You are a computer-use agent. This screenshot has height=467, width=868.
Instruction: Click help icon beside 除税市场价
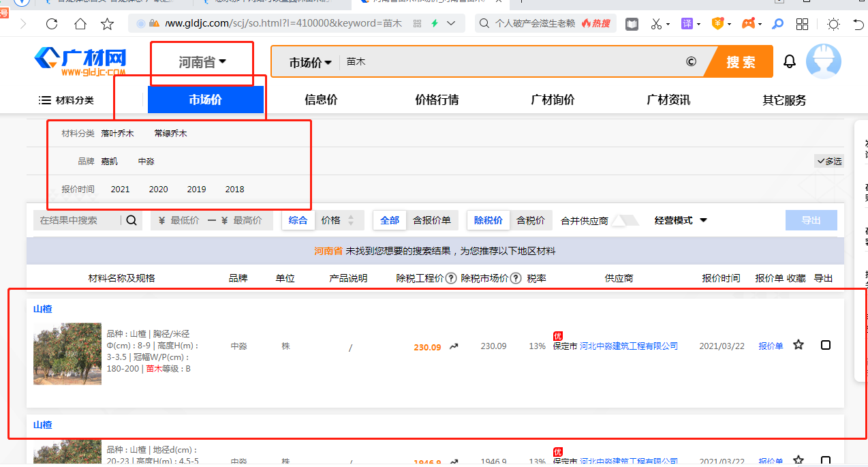(x=516, y=278)
